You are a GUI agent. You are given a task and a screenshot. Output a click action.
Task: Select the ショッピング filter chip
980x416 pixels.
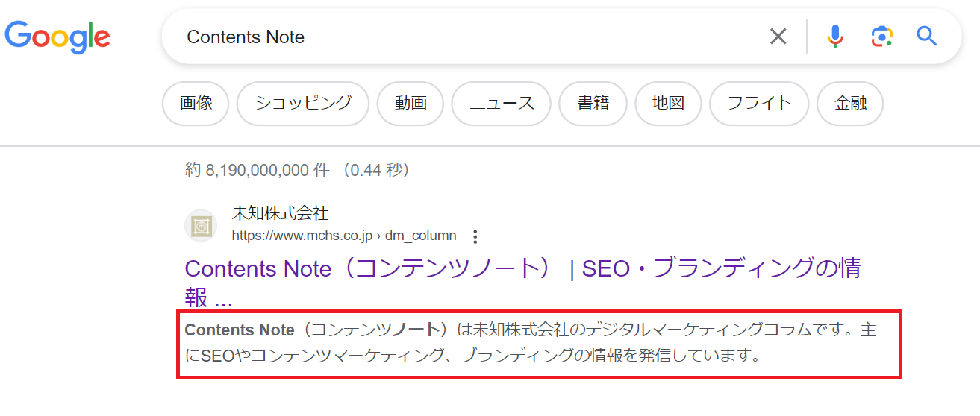coord(303,104)
